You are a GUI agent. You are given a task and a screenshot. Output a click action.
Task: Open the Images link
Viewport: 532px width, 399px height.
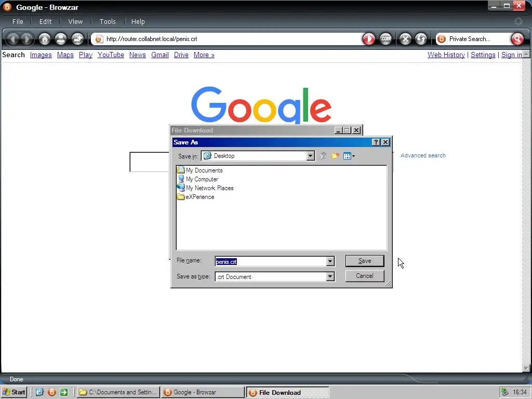tap(41, 55)
